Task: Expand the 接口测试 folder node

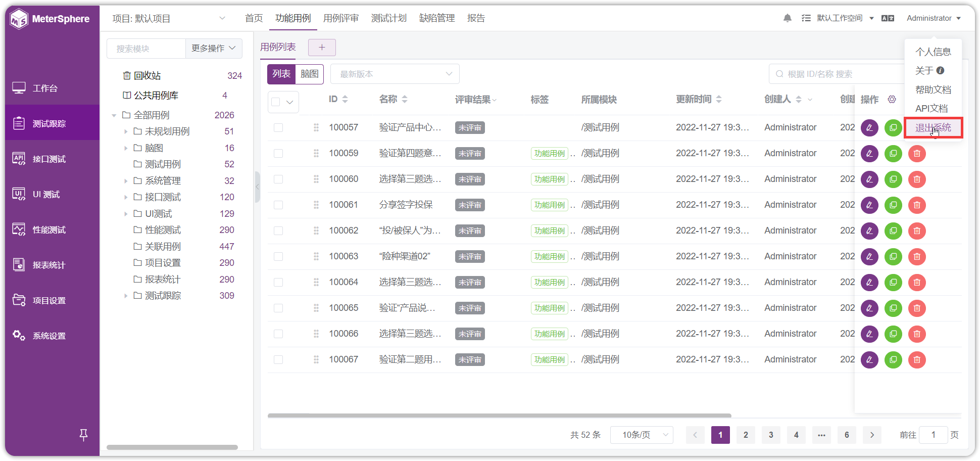Action: click(126, 197)
